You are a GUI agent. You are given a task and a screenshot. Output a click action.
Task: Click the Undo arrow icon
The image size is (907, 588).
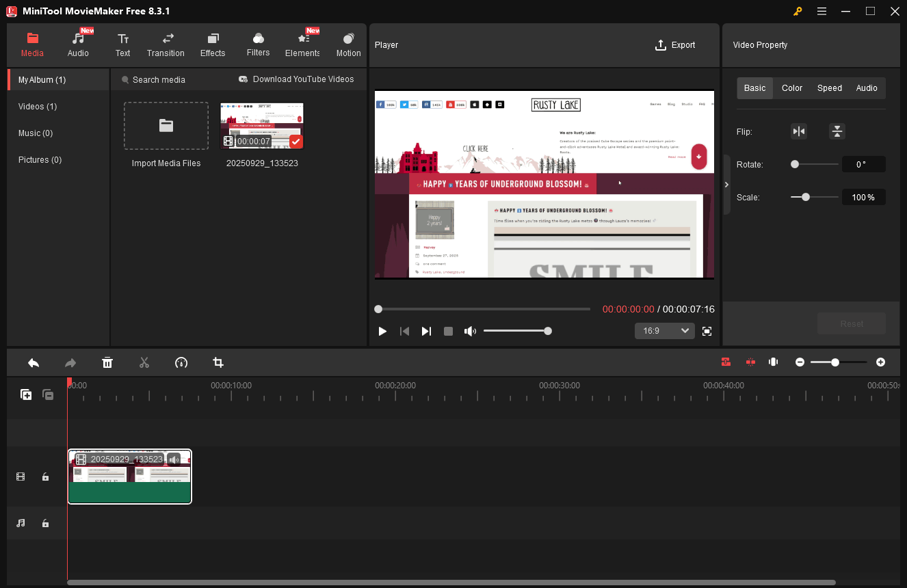tap(33, 362)
